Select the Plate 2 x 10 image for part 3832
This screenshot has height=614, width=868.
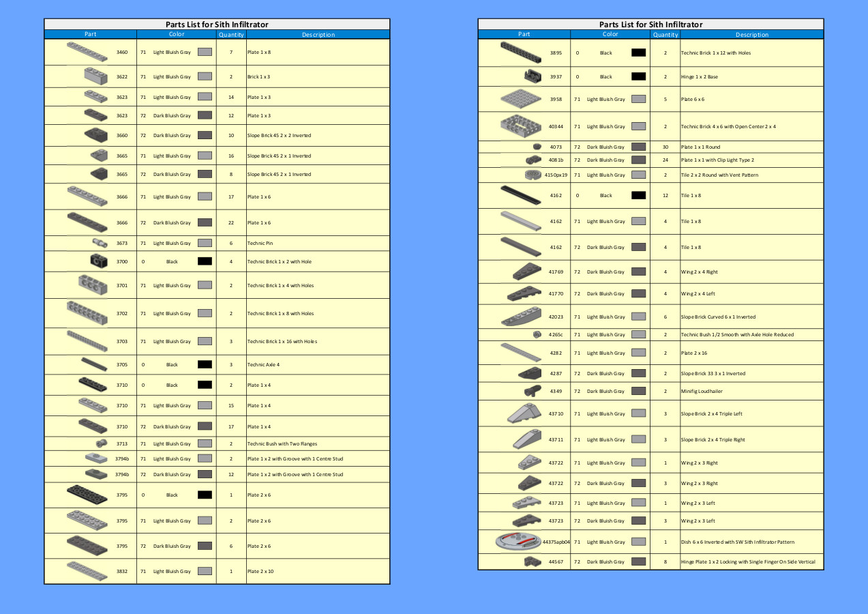click(87, 570)
